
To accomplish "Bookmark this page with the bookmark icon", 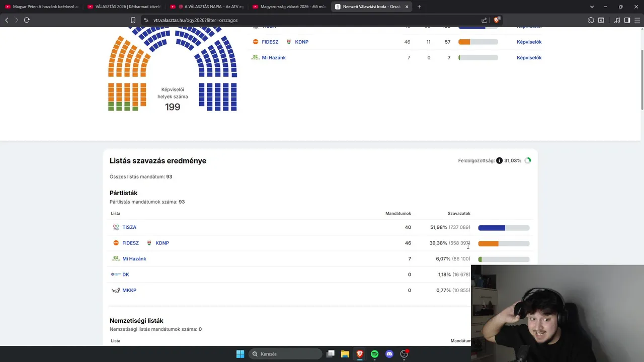I will tap(133, 20).
